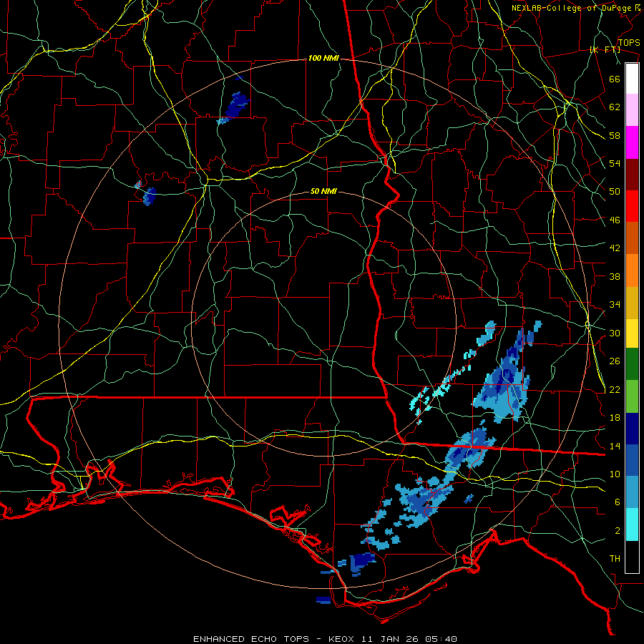Click the 'TOPS' legend heading
644x644 pixels.
coord(629,43)
